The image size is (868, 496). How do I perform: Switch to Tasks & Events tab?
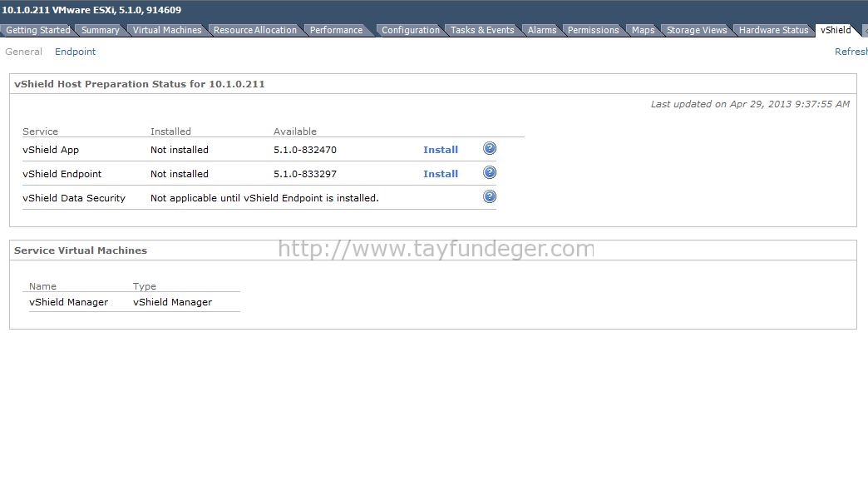(x=482, y=30)
